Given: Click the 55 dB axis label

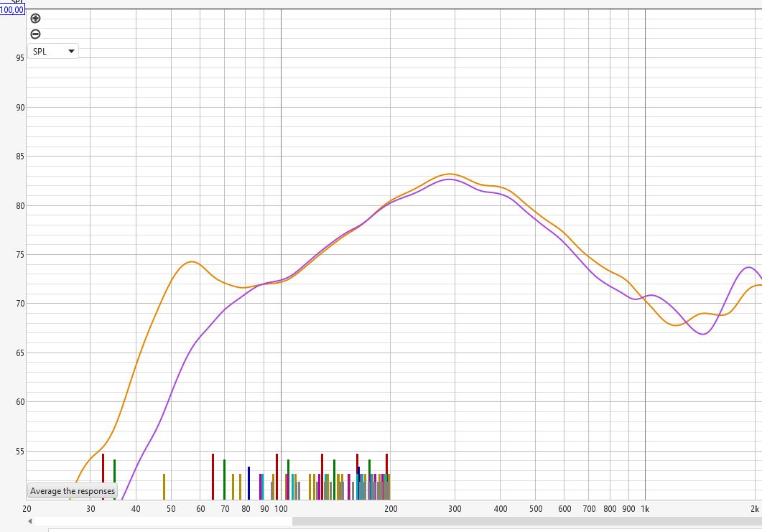Looking at the screenshot, I should point(20,452).
